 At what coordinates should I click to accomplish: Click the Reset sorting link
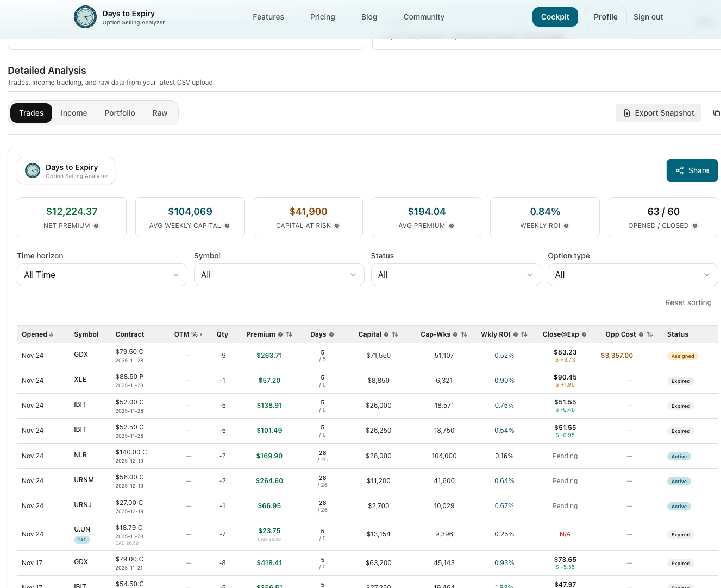click(688, 302)
